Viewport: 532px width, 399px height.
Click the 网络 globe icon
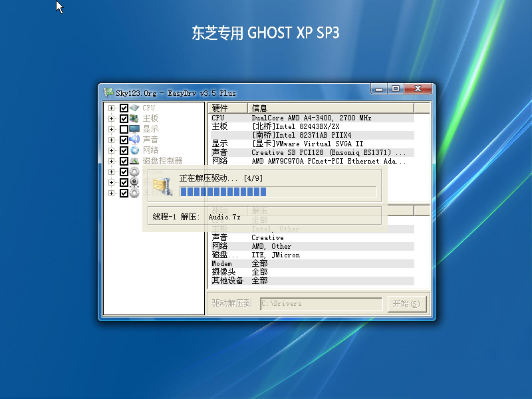point(134,150)
